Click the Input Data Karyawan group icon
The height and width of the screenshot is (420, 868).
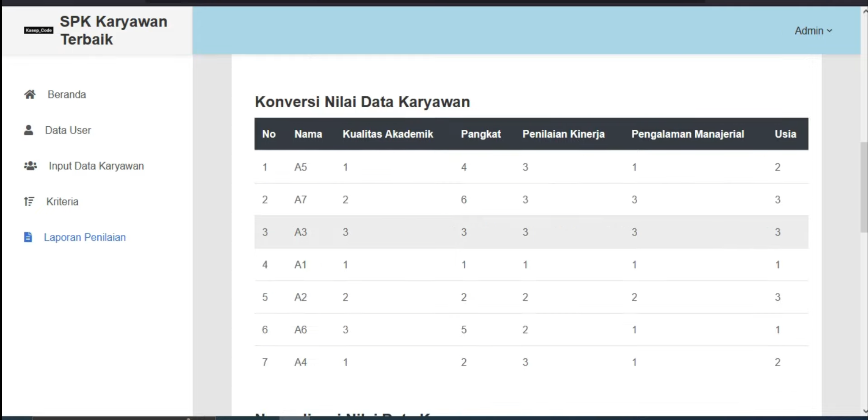pyautogui.click(x=31, y=166)
